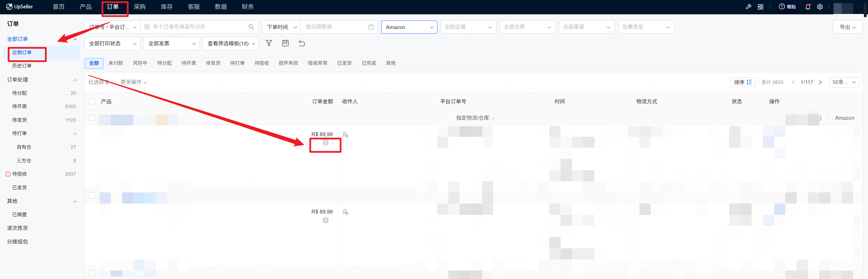Focus the 按日期筛选 date field
The width and height of the screenshot is (868, 279).
339,27
